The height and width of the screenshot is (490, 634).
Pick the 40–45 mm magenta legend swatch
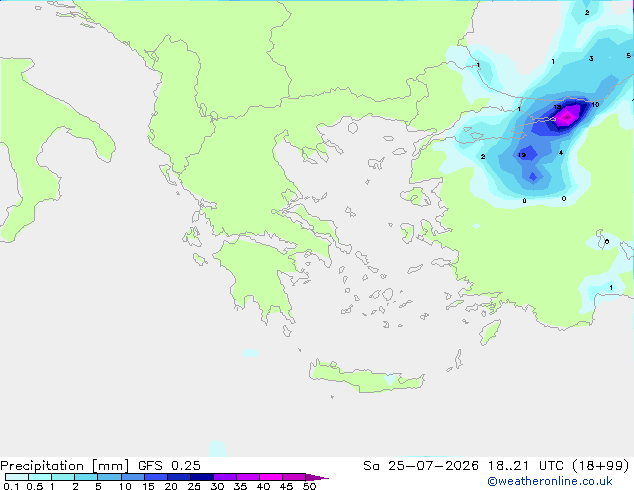tap(271, 477)
